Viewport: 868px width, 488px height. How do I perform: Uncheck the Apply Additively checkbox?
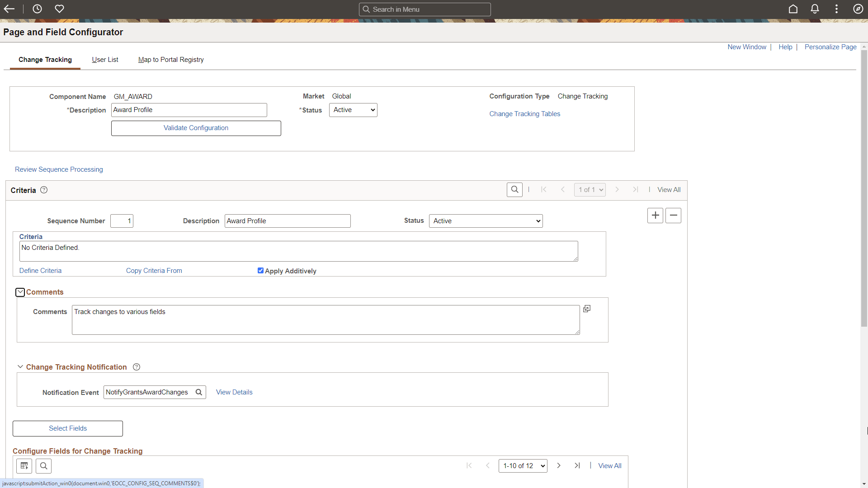click(x=261, y=270)
